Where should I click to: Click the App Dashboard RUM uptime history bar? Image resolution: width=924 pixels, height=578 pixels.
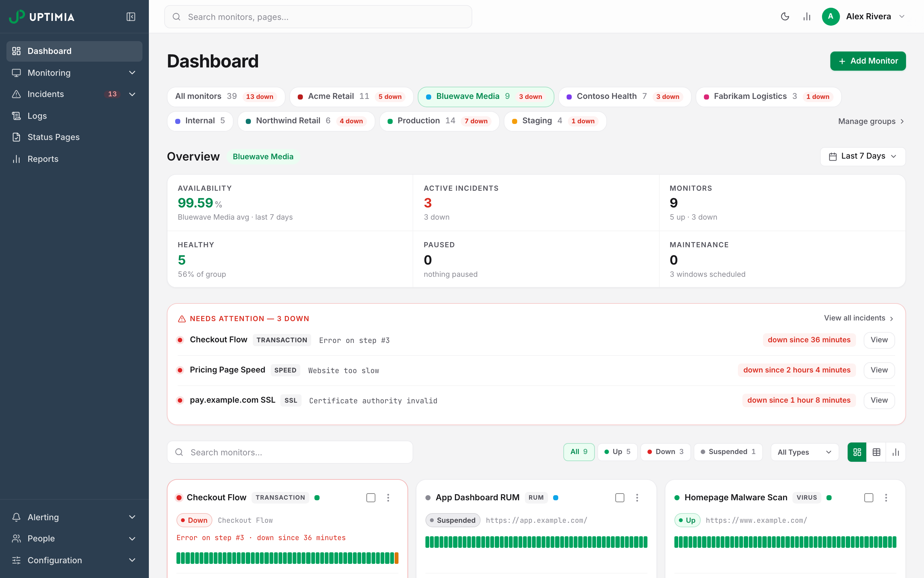click(x=536, y=542)
